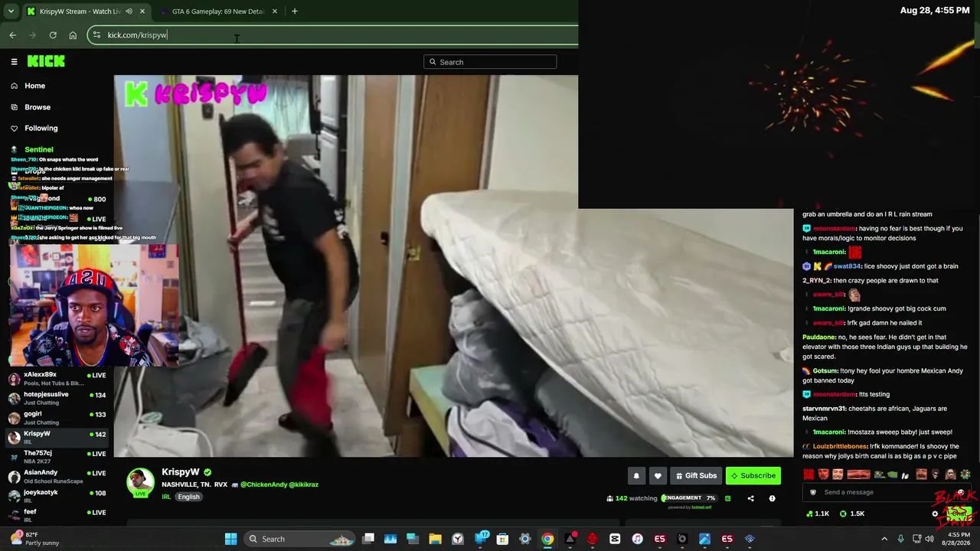Share the stream using the share icon
980x551 pixels.
tap(750, 498)
